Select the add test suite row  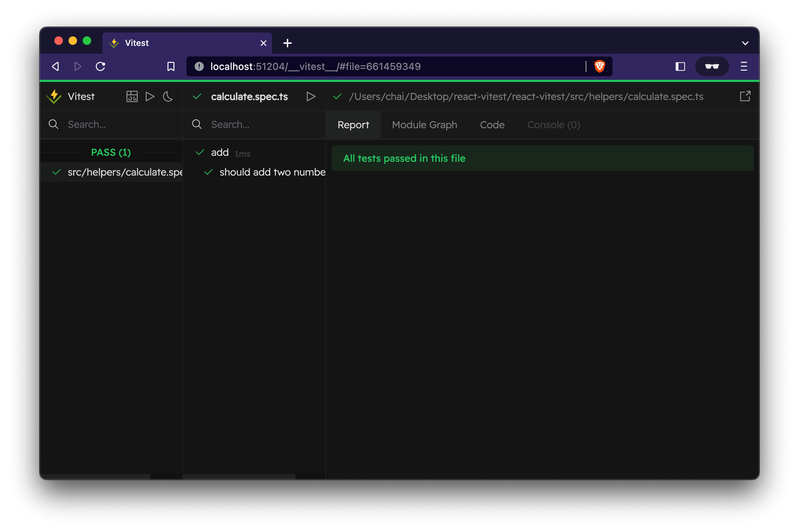tap(254, 153)
